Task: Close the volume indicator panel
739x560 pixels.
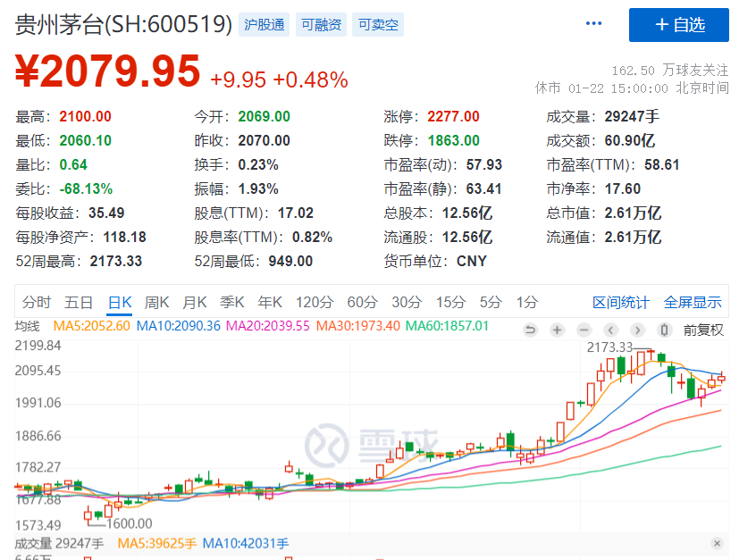Action: (717, 543)
